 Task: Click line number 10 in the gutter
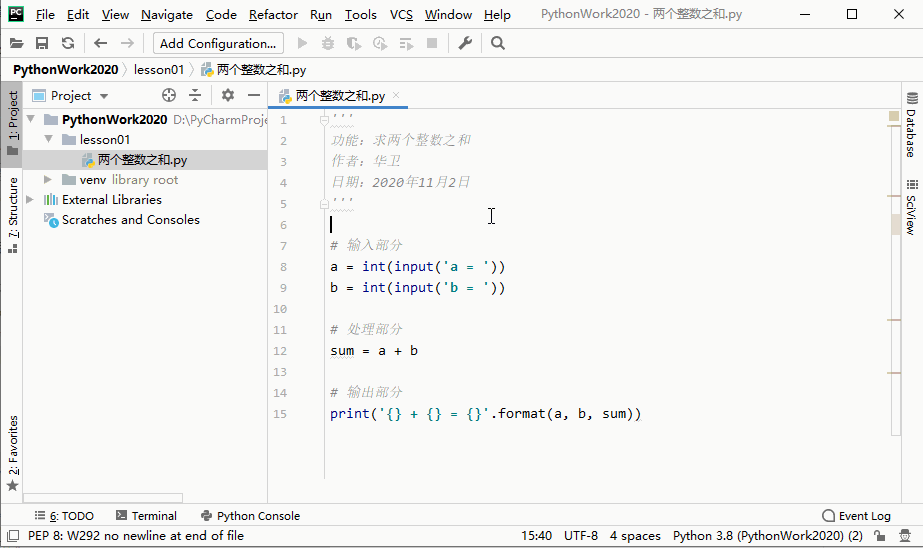click(x=280, y=308)
